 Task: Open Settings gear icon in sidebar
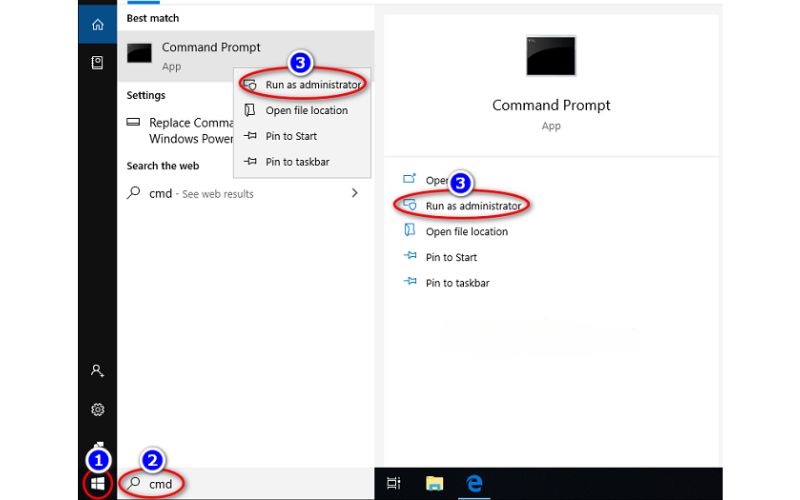click(97, 410)
